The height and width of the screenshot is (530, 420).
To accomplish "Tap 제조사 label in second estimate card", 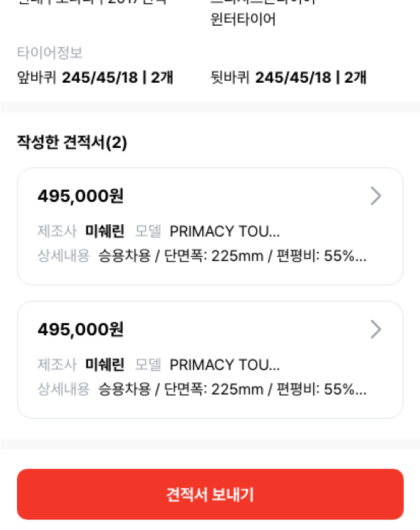I will (58, 365).
